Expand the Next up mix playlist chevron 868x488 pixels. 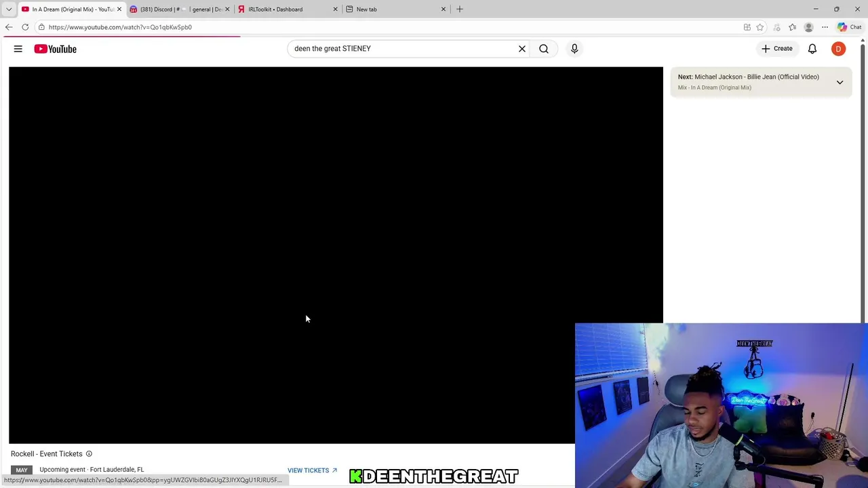coord(840,82)
